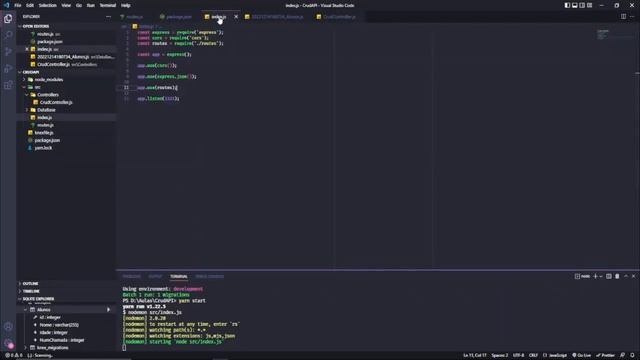Expand the DataBase folder
This screenshot has width=640, height=360.
tap(46, 110)
